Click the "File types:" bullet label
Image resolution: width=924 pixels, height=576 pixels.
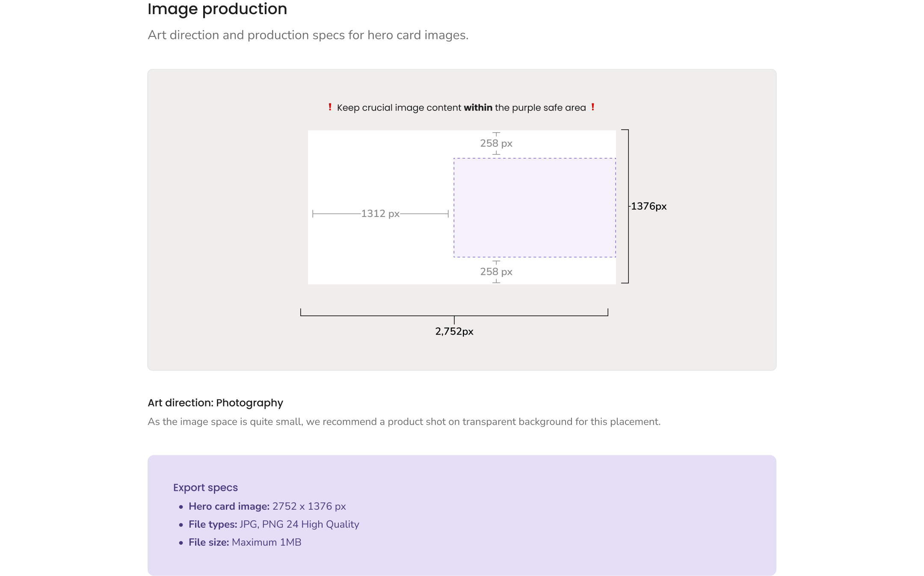(213, 524)
